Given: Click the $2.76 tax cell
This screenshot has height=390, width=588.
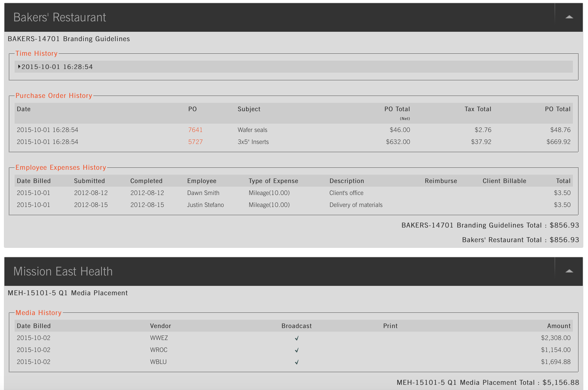Looking at the screenshot, I should pos(483,130).
